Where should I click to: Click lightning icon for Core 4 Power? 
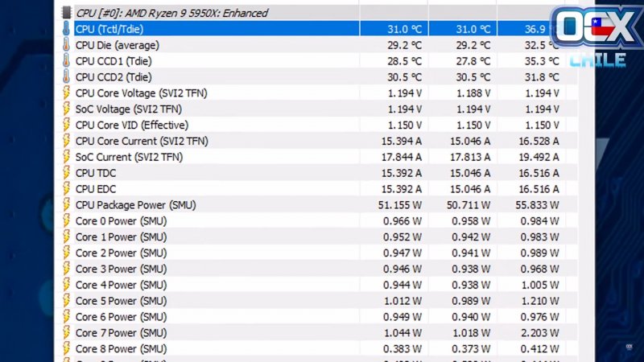point(66,285)
